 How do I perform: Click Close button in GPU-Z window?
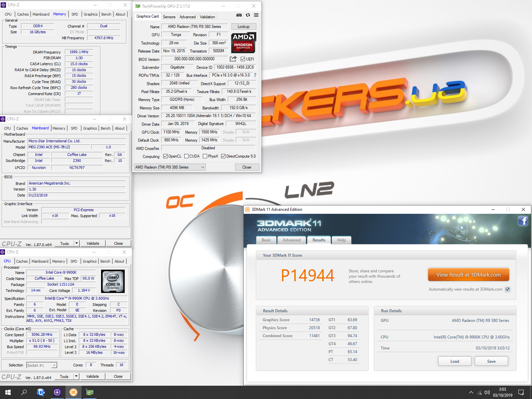pos(247,167)
